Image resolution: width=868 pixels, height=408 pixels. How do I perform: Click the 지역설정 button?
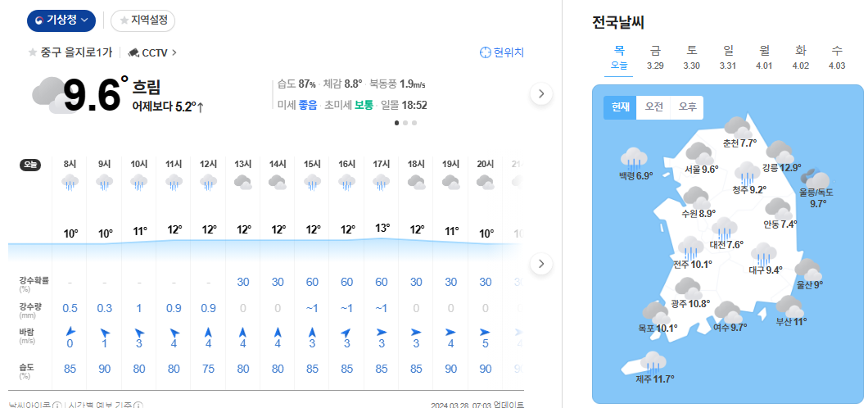click(142, 20)
